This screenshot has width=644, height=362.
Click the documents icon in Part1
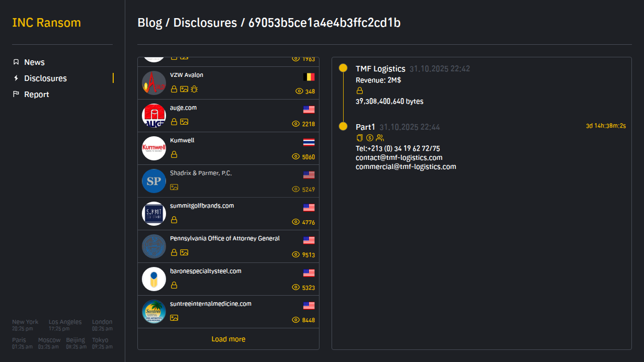click(359, 138)
